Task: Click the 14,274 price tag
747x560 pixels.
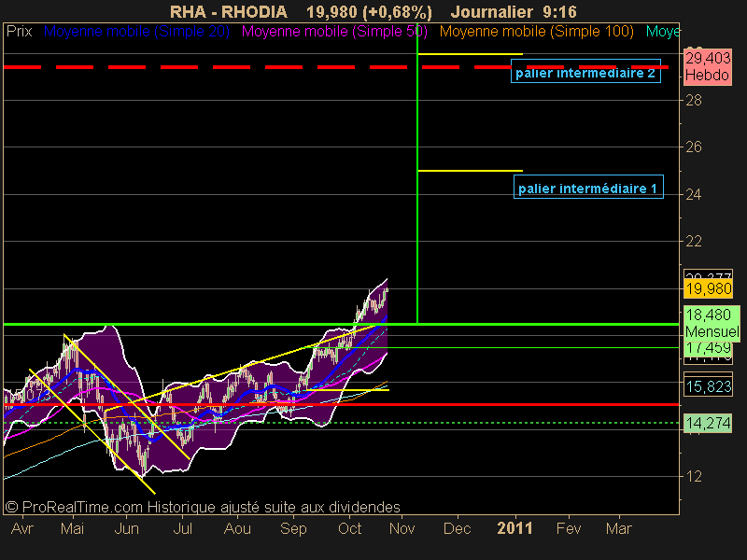Action: [709, 423]
